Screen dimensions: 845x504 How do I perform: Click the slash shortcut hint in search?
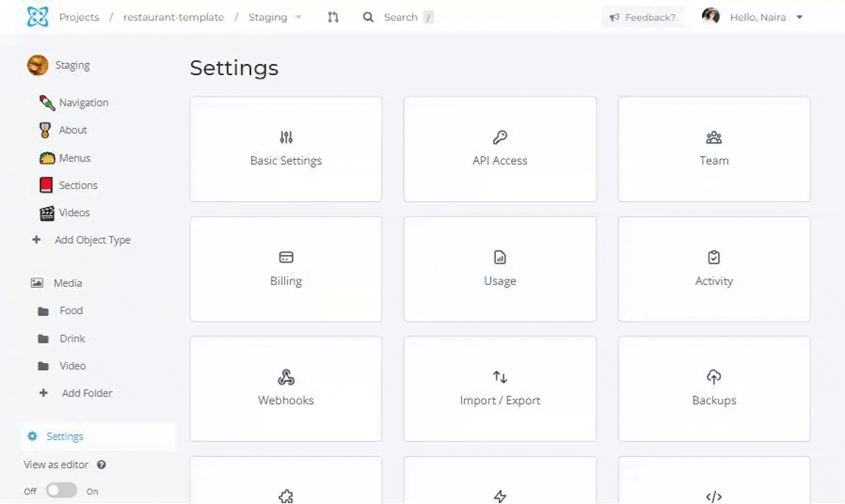[428, 17]
